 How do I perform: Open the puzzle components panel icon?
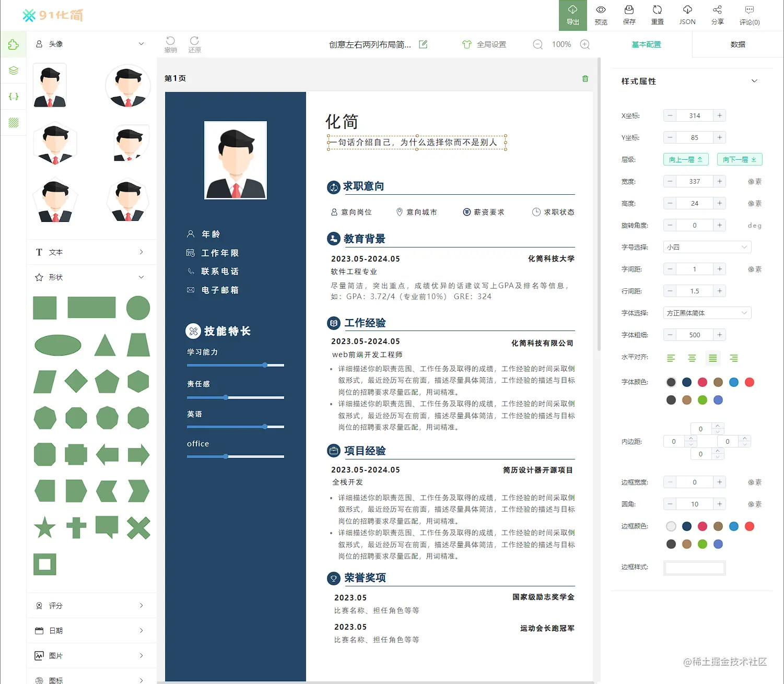point(13,44)
